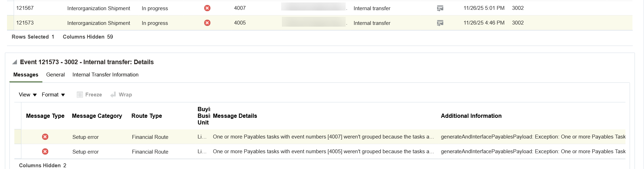Click the Buying Business Unit column header
Screen dimensions: 644x169
click(x=204, y=116)
